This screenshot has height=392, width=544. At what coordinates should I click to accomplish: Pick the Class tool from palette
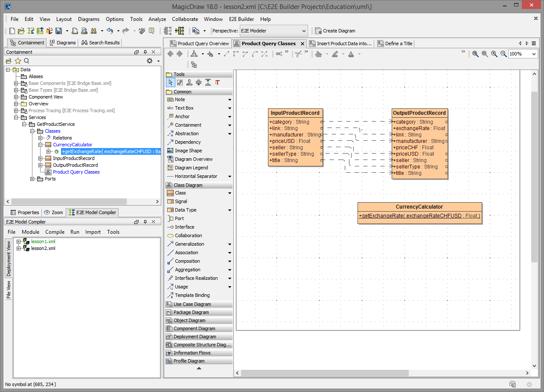coord(180,193)
